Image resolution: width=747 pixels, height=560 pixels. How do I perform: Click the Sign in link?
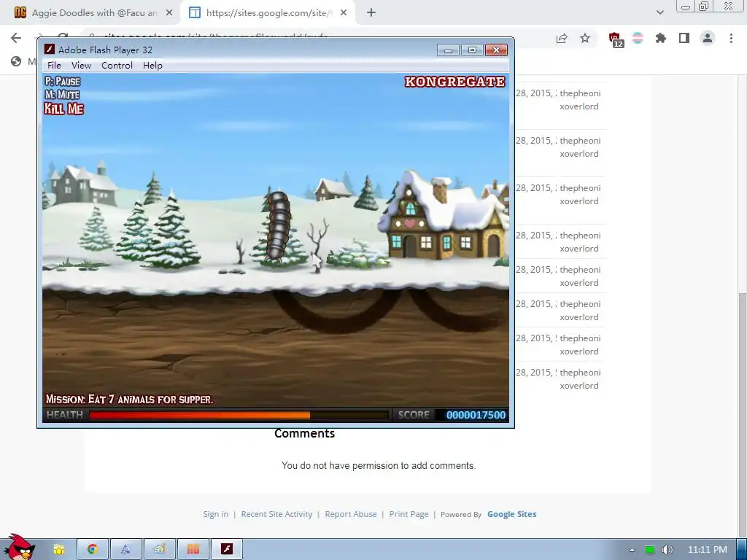215,514
